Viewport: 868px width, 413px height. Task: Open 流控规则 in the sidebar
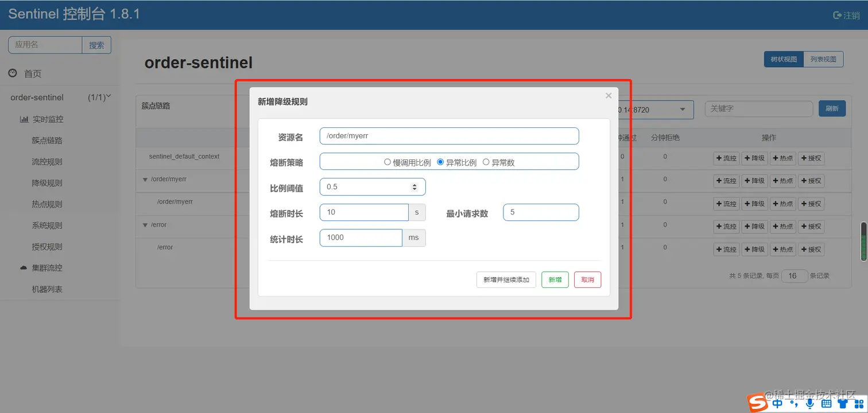tap(47, 162)
